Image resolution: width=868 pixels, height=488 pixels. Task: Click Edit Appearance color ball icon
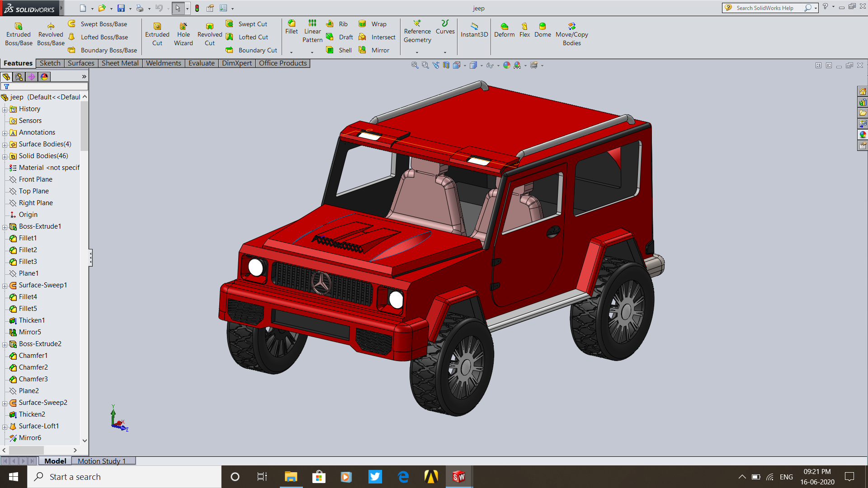tap(506, 65)
